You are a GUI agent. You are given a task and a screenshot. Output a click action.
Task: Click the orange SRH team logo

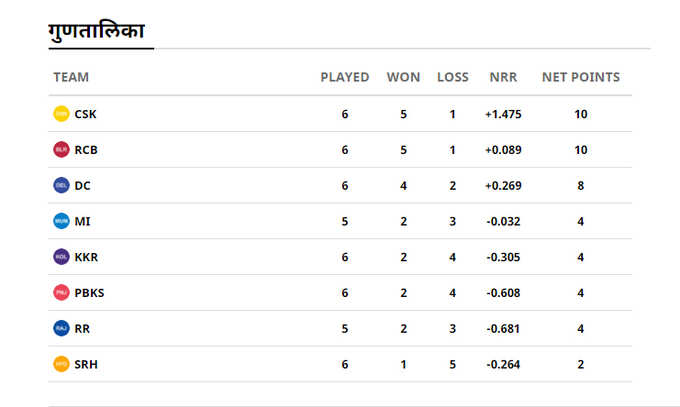[x=61, y=364]
